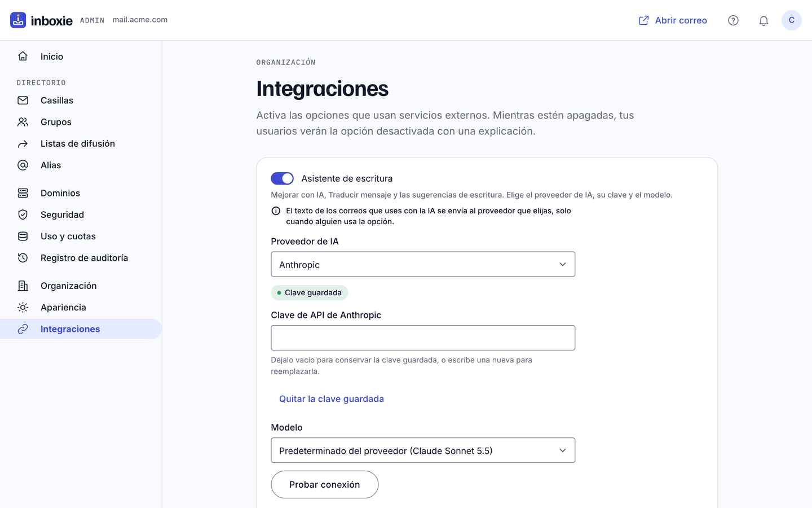Click the building icon for Organización

point(23,286)
